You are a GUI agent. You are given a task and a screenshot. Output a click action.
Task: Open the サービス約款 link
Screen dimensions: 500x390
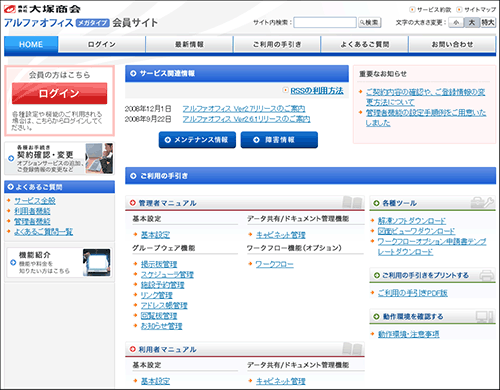pyautogui.click(x=434, y=10)
